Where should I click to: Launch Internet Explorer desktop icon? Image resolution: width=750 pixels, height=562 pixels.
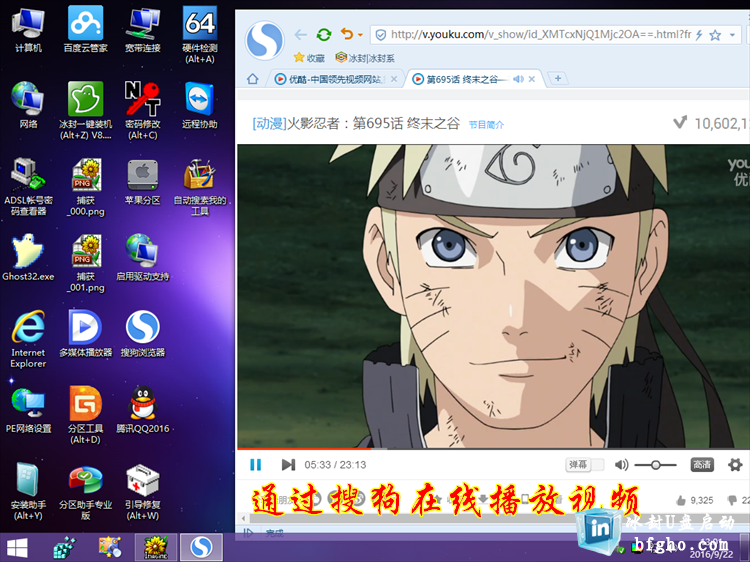click(28, 339)
